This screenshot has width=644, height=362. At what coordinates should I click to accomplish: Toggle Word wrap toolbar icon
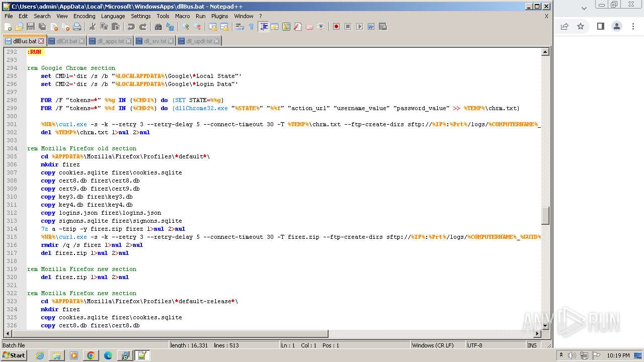pos(240,27)
